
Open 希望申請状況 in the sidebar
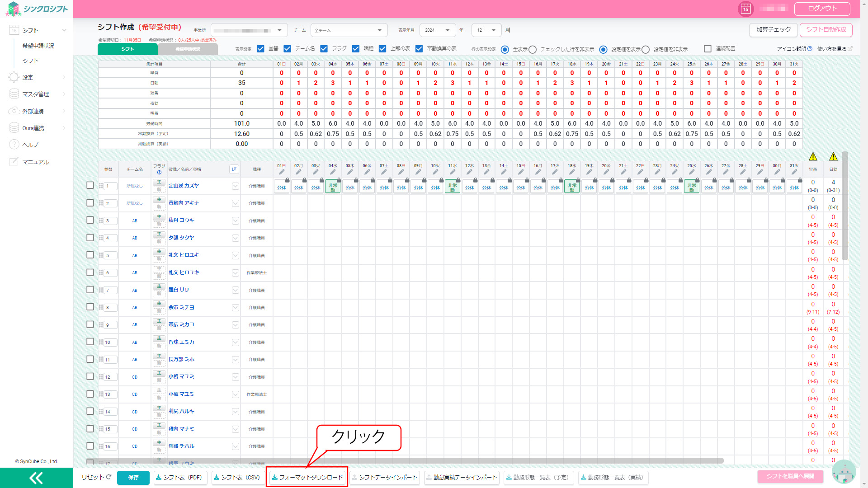(x=38, y=46)
